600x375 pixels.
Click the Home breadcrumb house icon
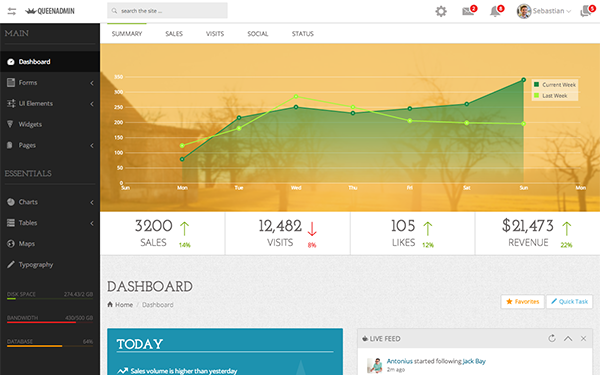[110, 305]
